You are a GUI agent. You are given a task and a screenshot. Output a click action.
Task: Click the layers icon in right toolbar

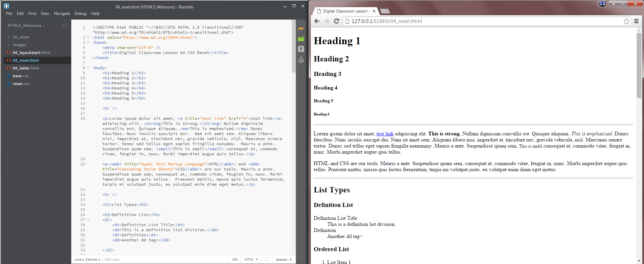point(301,60)
